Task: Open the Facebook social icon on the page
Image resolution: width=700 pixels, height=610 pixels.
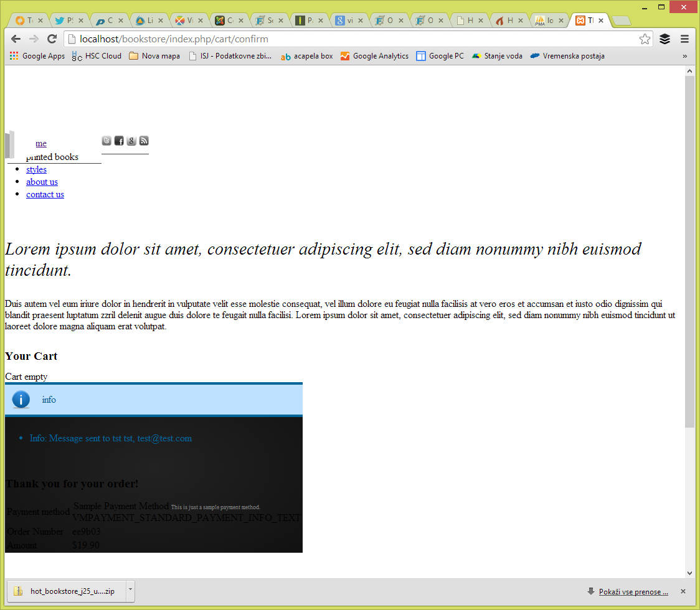Action: (x=119, y=141)
